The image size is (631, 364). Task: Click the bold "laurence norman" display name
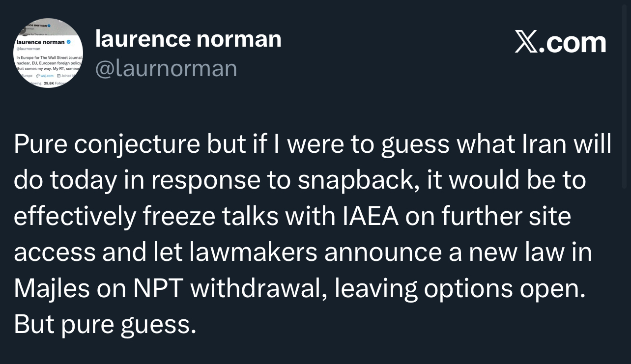pyautogui.click(x=188, y=38)
